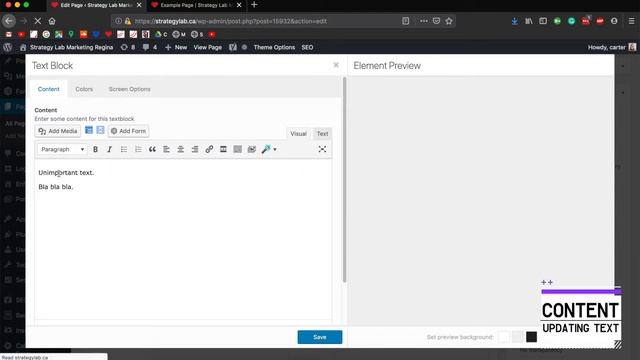The image size is (640, 360).
Task: Click the Add Media button
Action: 58,131
